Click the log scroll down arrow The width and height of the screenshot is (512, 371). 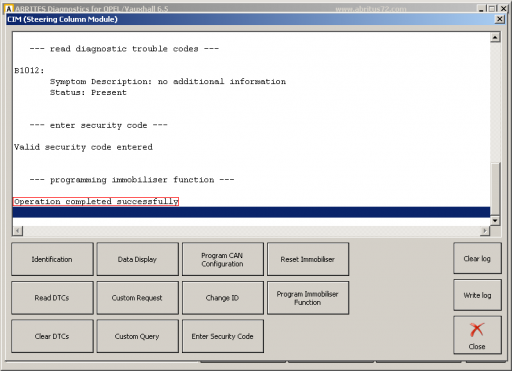click(495, 220)
